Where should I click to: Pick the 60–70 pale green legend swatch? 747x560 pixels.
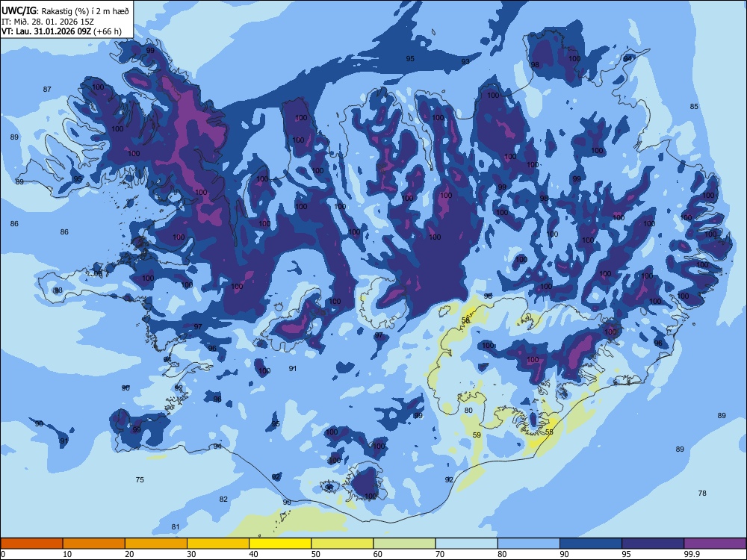(x=404, y=544)
